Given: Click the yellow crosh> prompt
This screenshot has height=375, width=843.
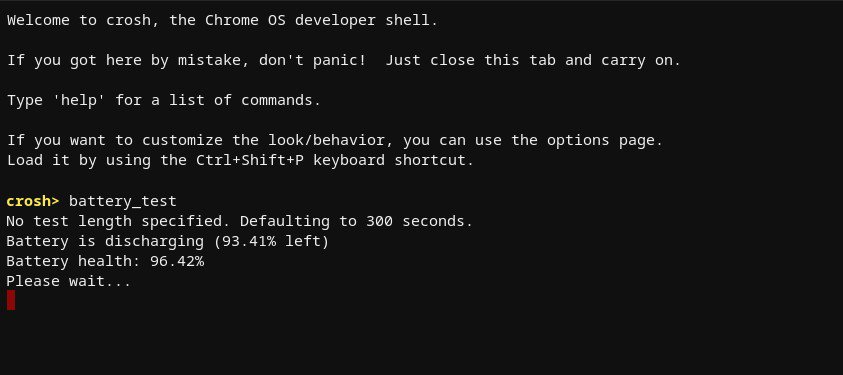Looking at the screenshot, I should point(33,201).
